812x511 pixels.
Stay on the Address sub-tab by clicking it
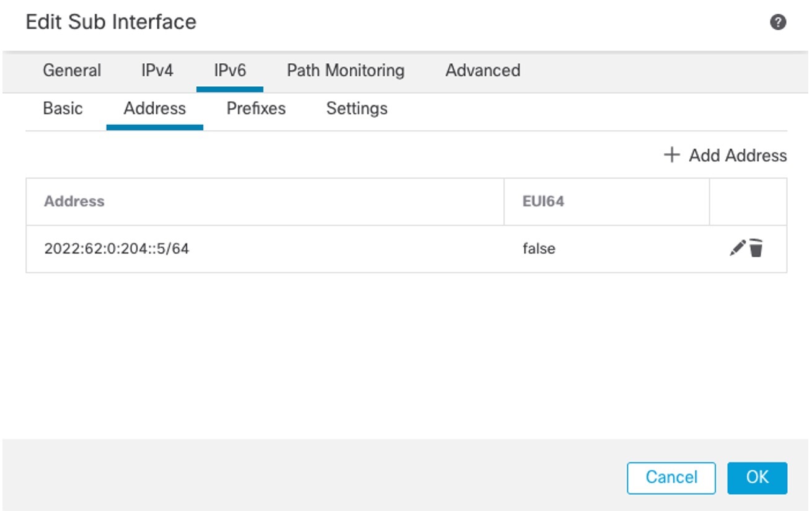click(155, 109)
